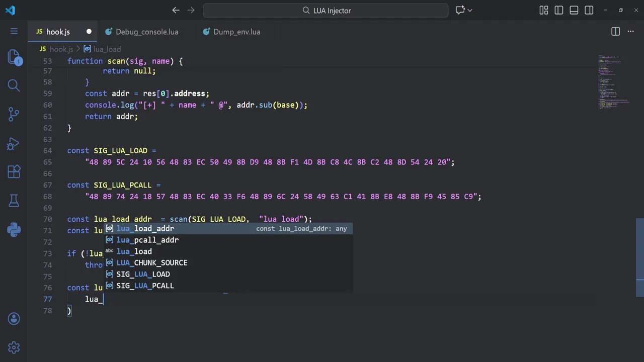Screen dimensions: 644x362
Task: Switch to the Dump_env.lua tab
Action: coord(236,32)
